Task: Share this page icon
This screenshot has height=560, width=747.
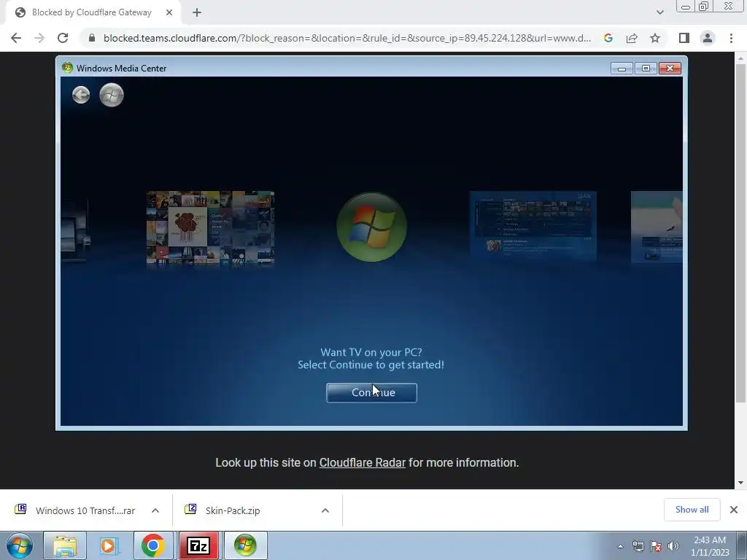Action: coord(632,38)
